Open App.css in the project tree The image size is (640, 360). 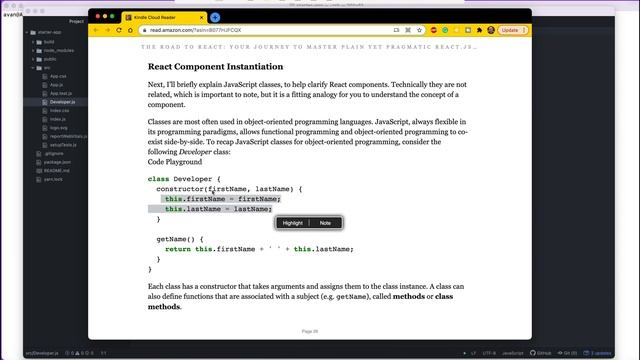58,76
